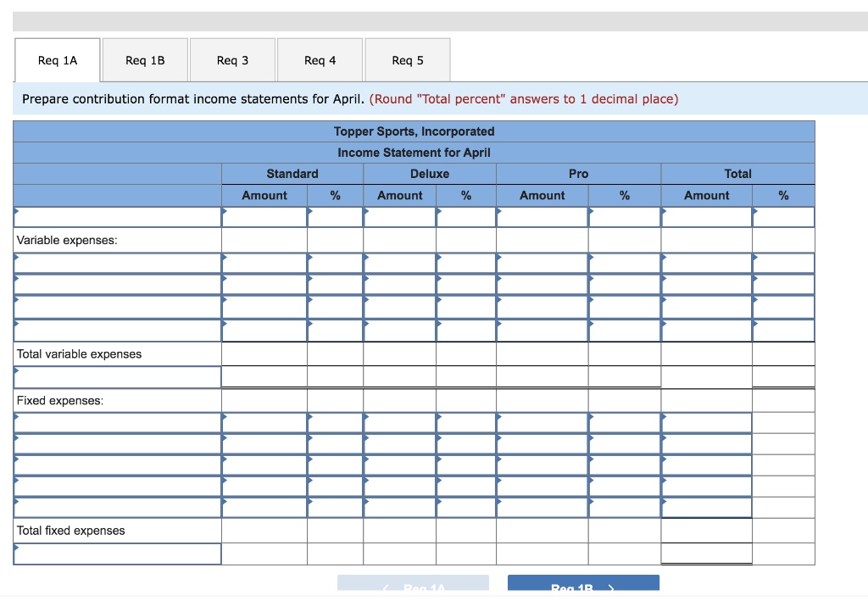Open third label dropdown under Variable expenses
868x601 pixels.
pyautogui.click(x=117, y=307)
